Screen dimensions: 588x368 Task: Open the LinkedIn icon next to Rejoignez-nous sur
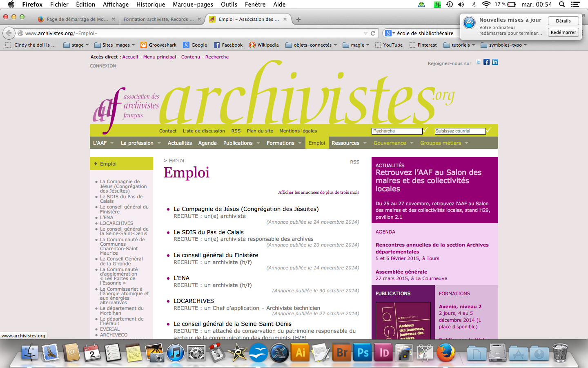495,62
